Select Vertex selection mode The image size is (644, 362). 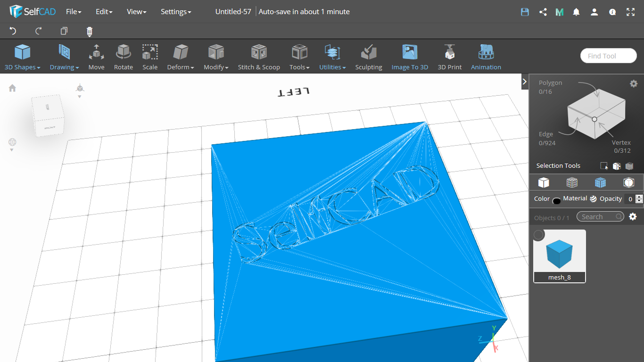point(621,147)
